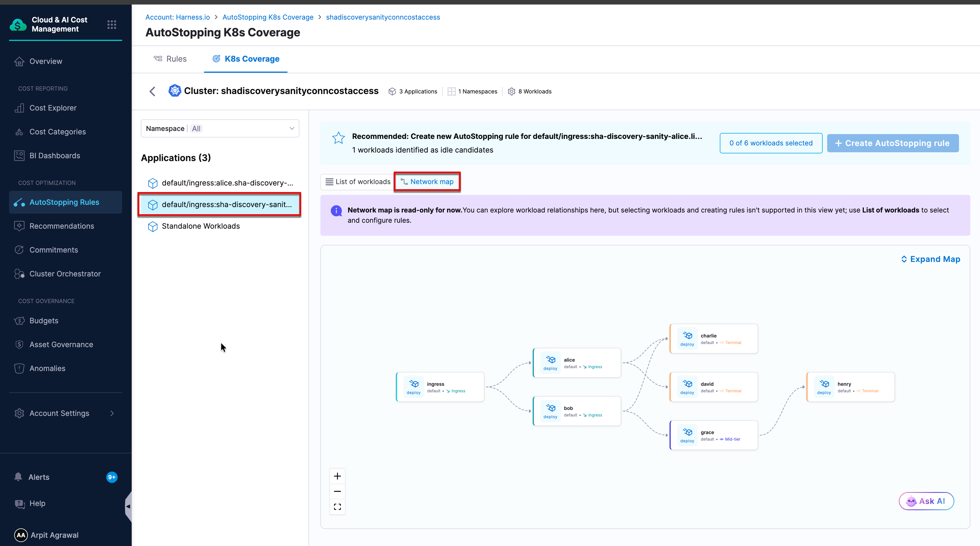Follow the Account: Harness.io breadcrumb

pyautogui.click(x=178, y=17)
